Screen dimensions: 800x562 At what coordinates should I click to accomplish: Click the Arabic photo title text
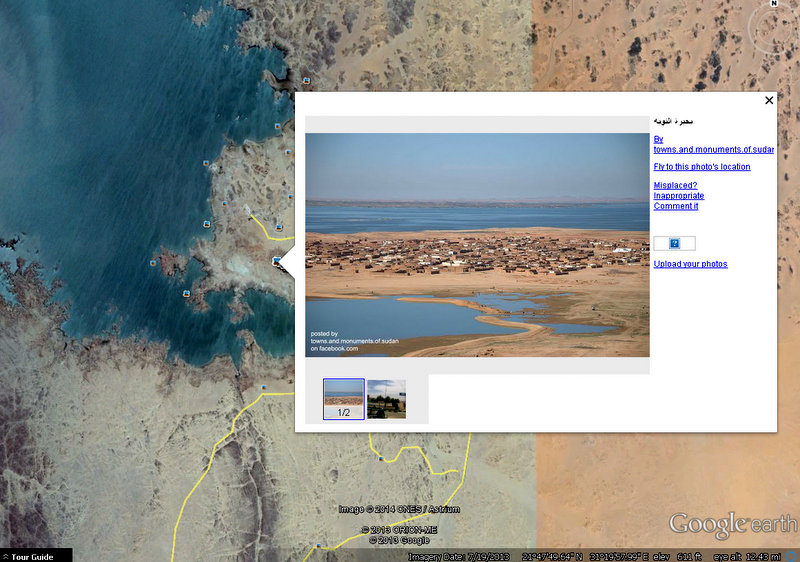[673, 121]
